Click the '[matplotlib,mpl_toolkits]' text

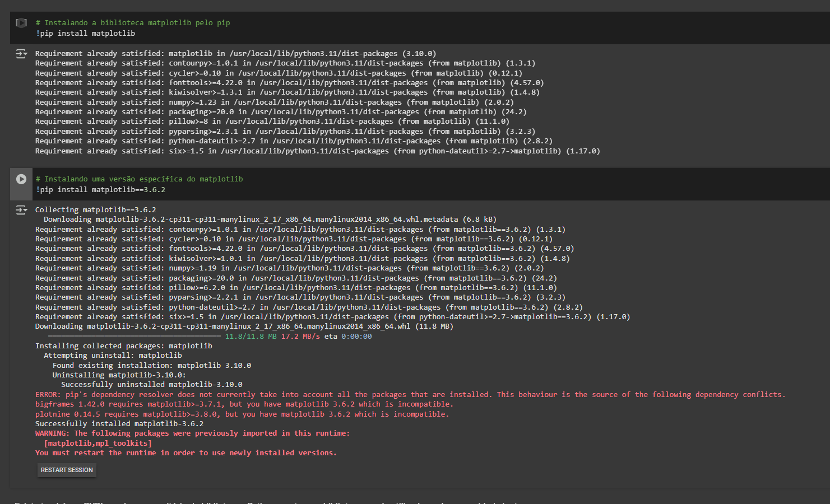[x=98, y=444]
